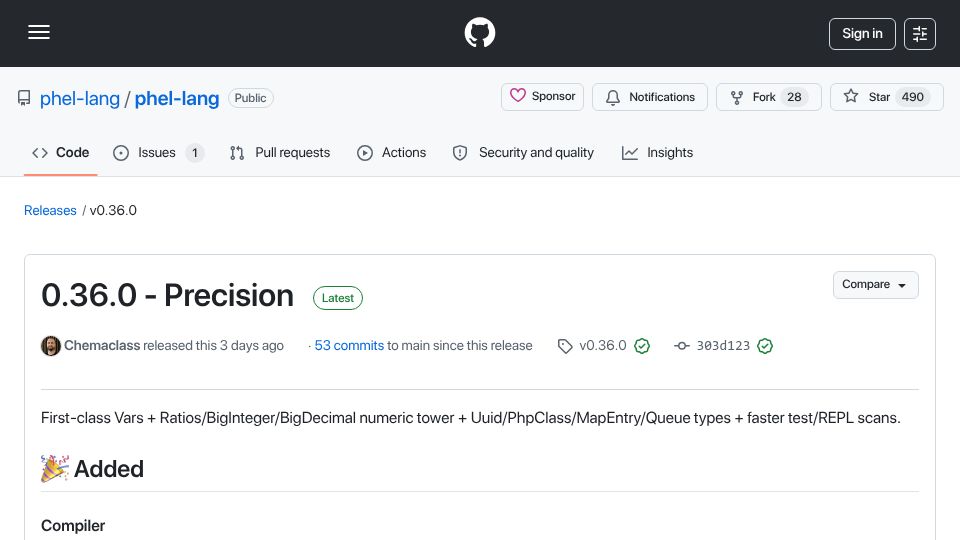Image resolution: width=960 pixels, height=540 pixels.
Task: Open the phel-lang organization link
Action: 80,98
